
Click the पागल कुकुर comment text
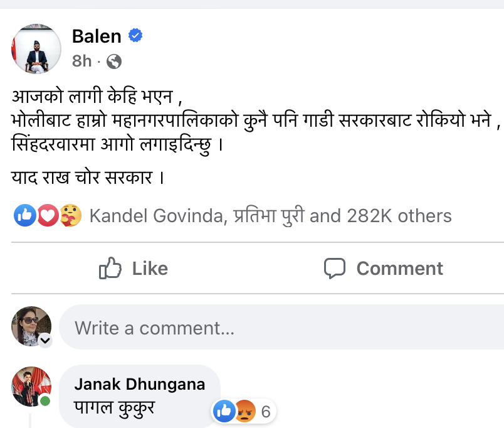coord(115,408)
